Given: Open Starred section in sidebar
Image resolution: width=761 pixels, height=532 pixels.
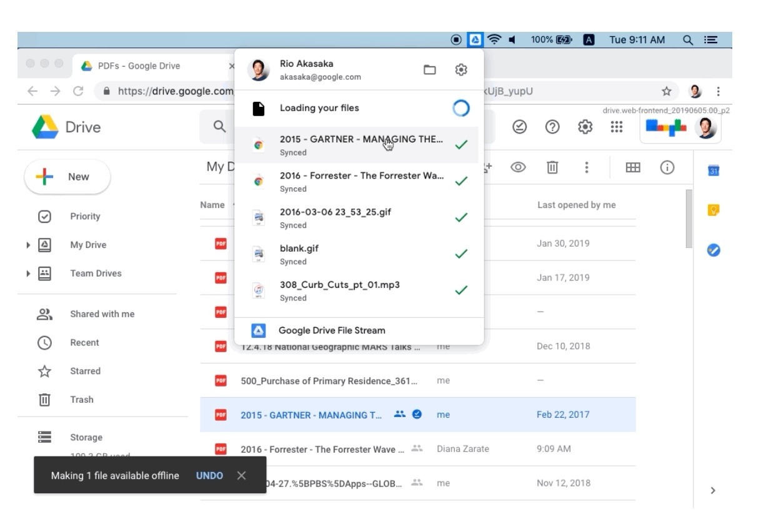Looking at the screenshot, I should tap(85, 371).
